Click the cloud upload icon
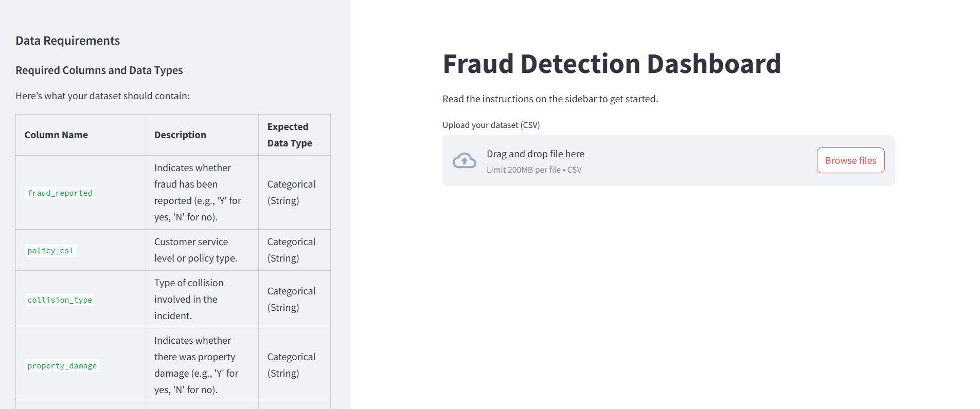Image resolution: width=980 pixels, height=409 pixels. tap(464, 161)
